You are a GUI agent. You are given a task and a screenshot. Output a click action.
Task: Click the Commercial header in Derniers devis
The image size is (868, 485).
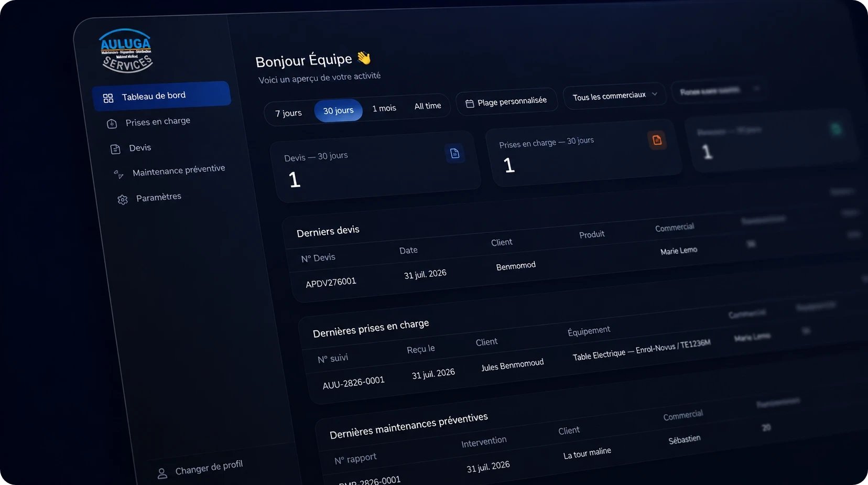pos(675,228)
